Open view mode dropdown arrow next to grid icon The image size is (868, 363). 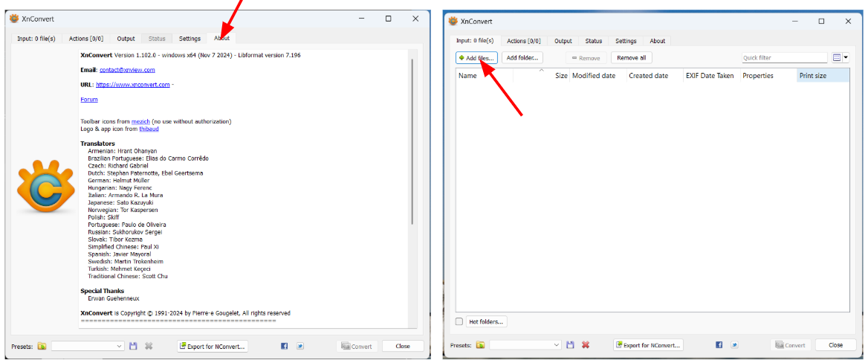click(x=846, y=57)
